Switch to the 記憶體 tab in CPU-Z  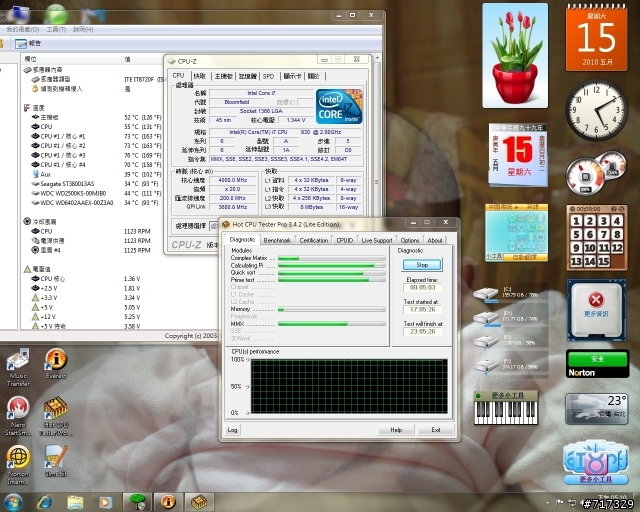(x=248, y=76)
